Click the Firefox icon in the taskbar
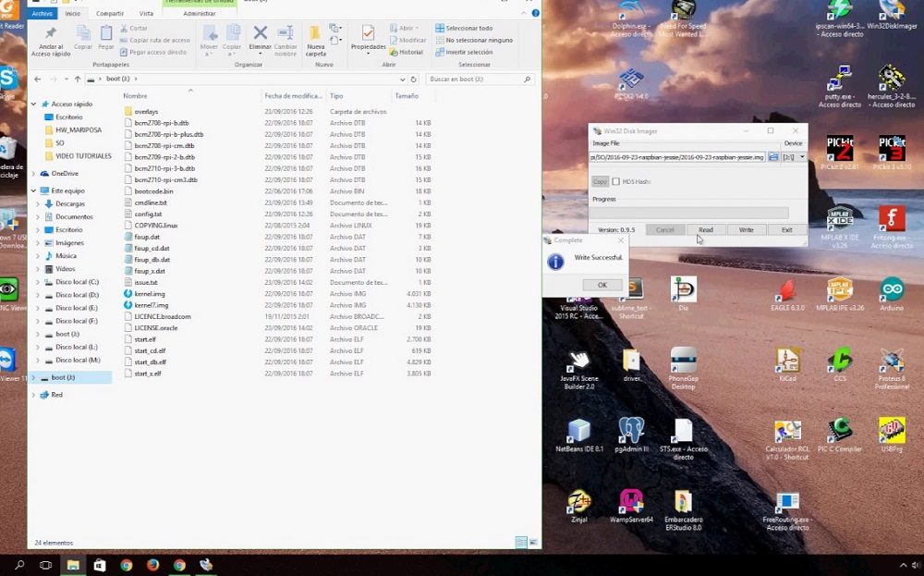 152,565
